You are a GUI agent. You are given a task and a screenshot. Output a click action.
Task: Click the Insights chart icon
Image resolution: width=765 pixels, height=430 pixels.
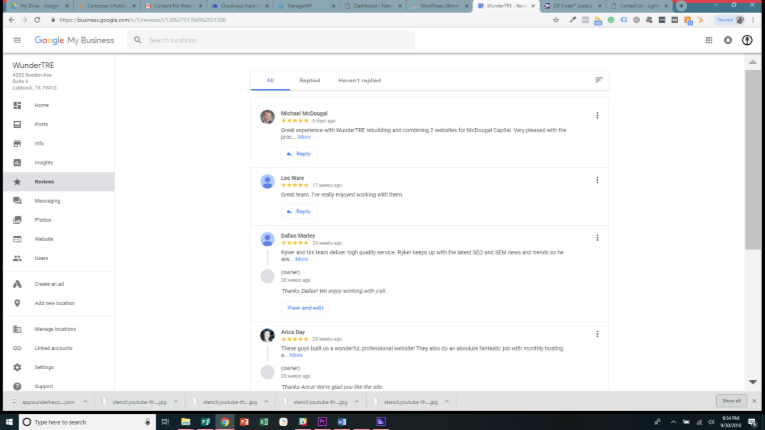[x=17, y=163]
